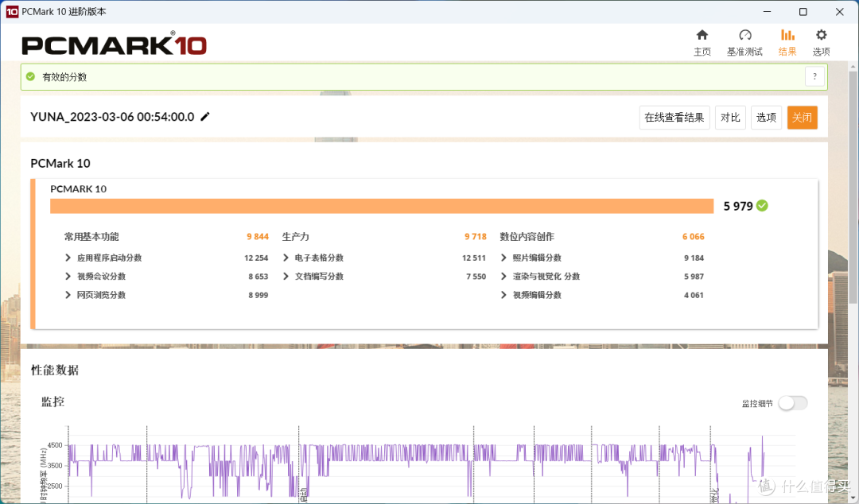Click the 有效的分数 banner text
This screenshot has height=504, width=859.
[x=64, y=76]
